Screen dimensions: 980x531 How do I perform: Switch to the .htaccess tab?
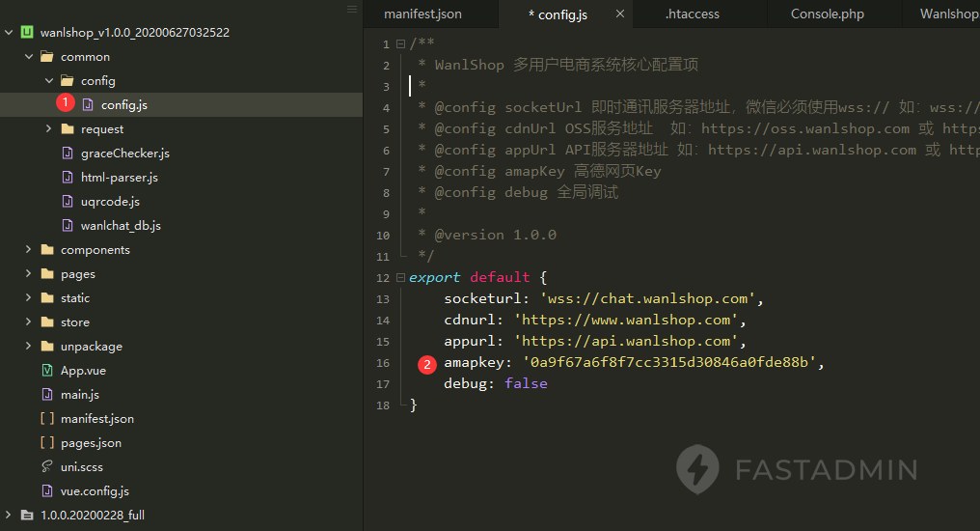tap(693, 14)
